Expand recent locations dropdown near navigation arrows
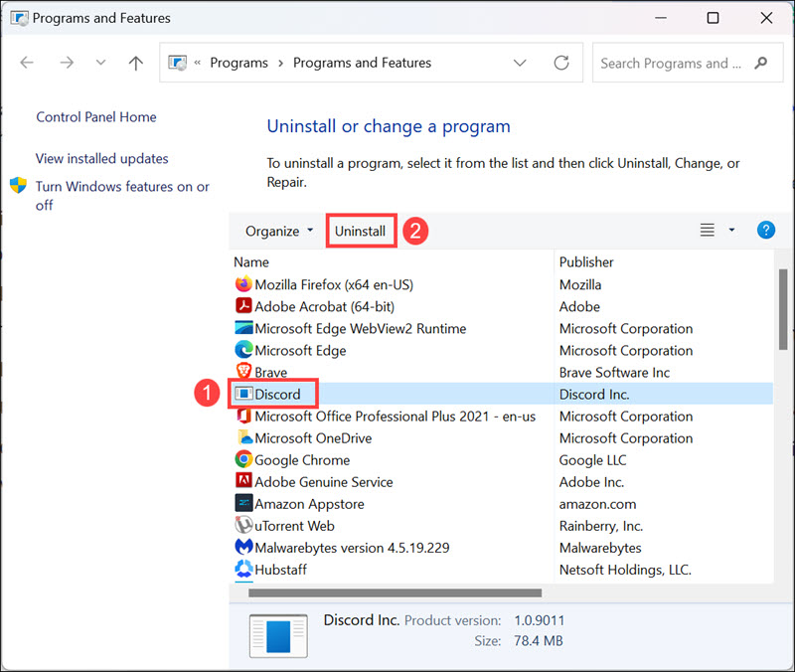The image size is (795, 672). 100,63
